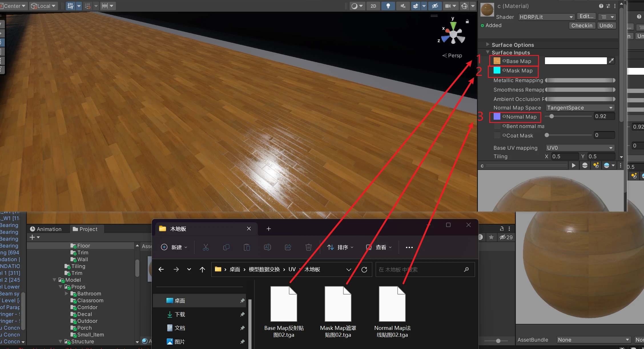The height and width of the screenshot is (349, 644).
Task: Click the Cut icon in the Explorer toolbar
Action: 206,247
